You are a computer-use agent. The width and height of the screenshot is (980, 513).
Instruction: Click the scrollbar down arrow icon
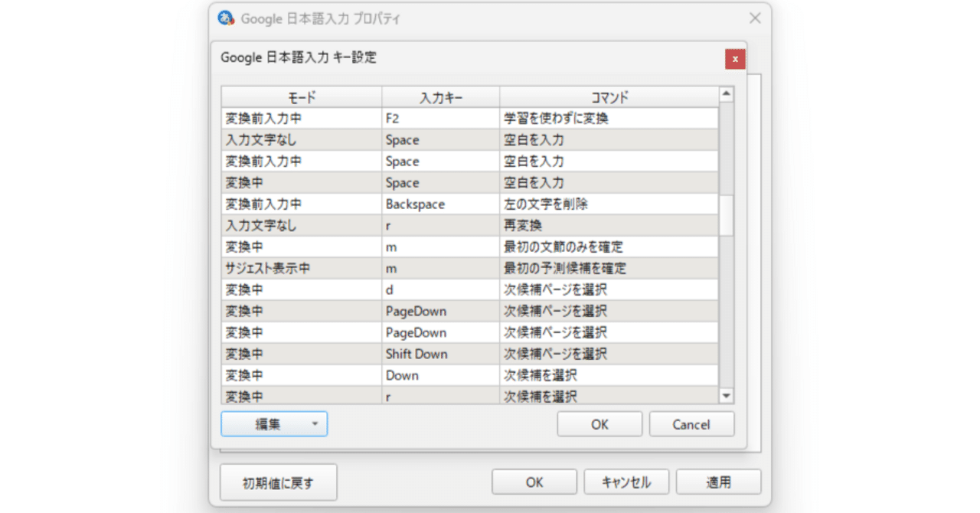tap(726, 396)
